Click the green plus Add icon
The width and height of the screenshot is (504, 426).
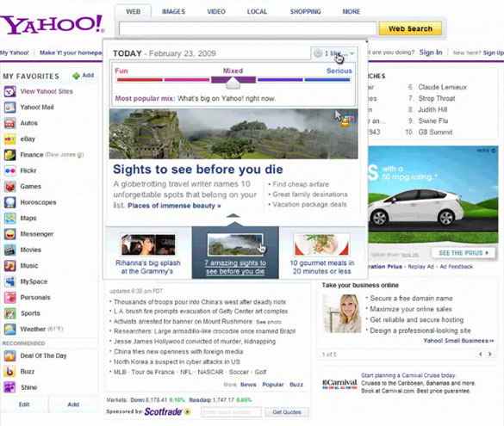[x=76, y=76]
